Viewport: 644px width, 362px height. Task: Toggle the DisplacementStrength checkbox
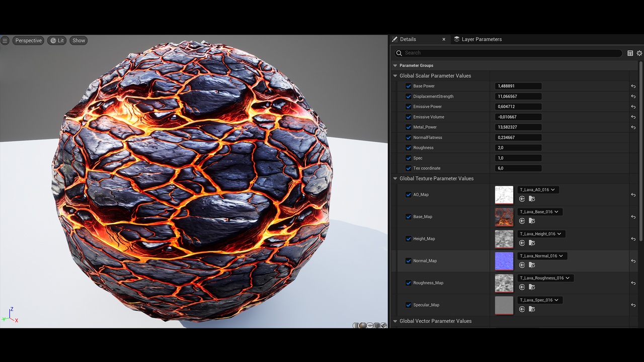[x=409, y=97]
